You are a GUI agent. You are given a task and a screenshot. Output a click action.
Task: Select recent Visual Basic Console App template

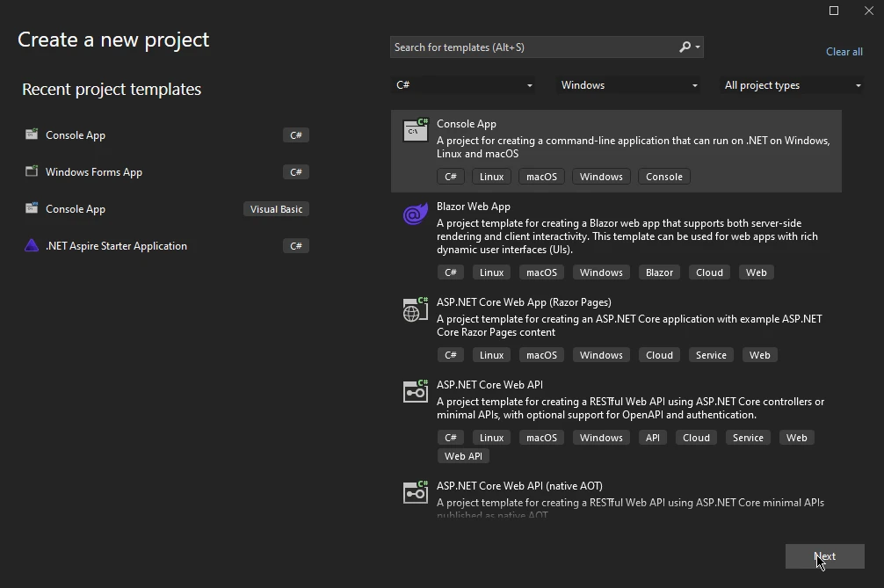(76, 209)
